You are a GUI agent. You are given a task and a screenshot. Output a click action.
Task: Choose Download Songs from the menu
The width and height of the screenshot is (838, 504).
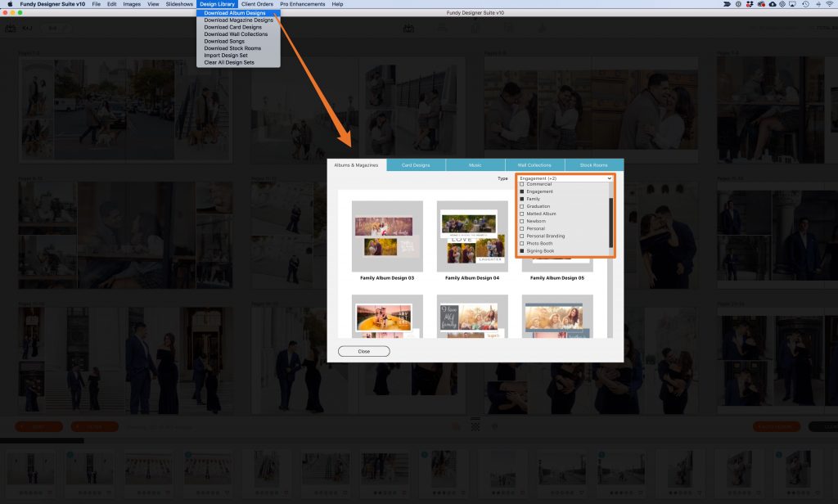[238, 41]
